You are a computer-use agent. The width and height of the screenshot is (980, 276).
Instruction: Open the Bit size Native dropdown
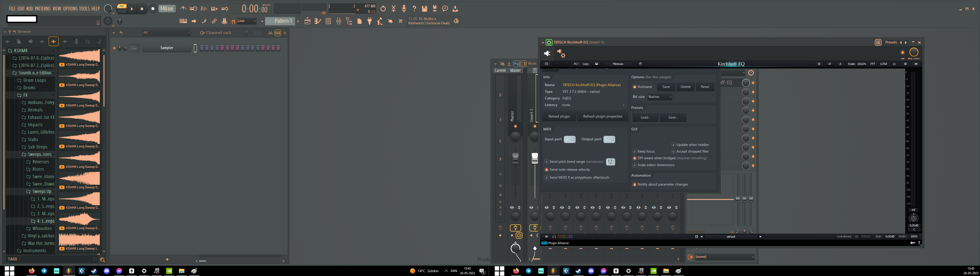[660, 97]
